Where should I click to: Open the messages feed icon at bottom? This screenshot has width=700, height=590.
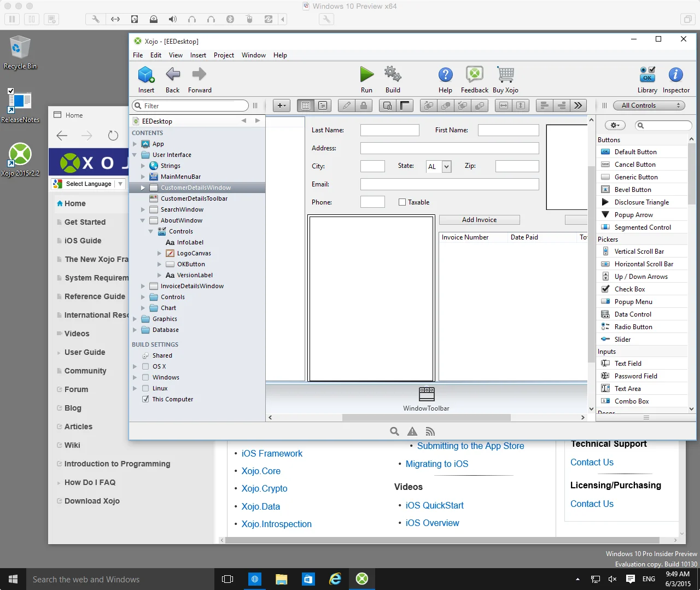[x=430, y=431]
